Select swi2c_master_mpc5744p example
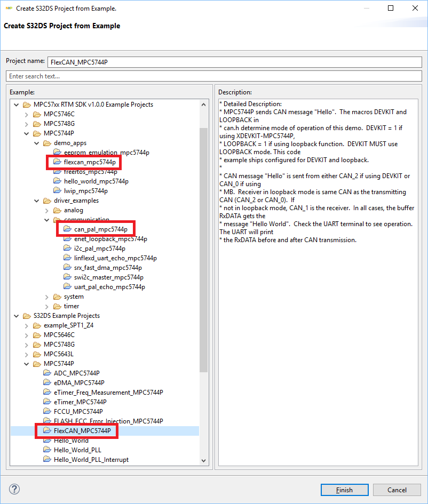The height and width of the screenshot is (504, 428). (109, 277)
